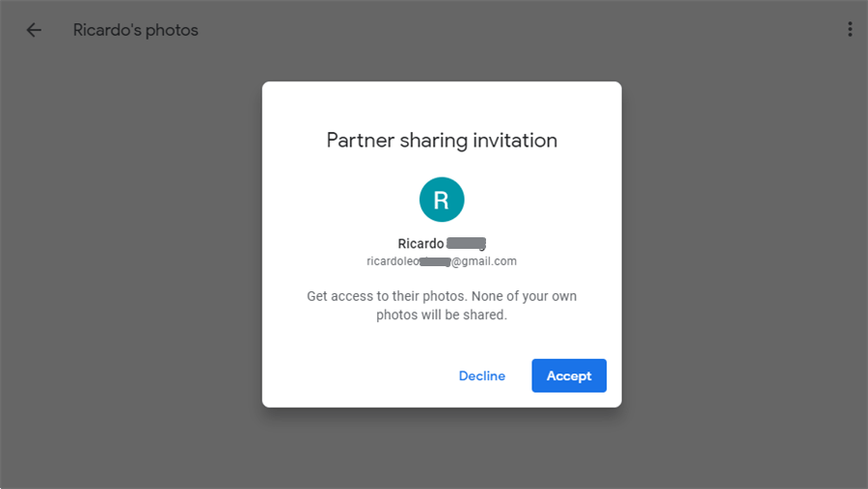This screenshot has height=489, width=868.
Task: Click the "Partner sharing invitation" heading
Action: [x=442, y=140]
